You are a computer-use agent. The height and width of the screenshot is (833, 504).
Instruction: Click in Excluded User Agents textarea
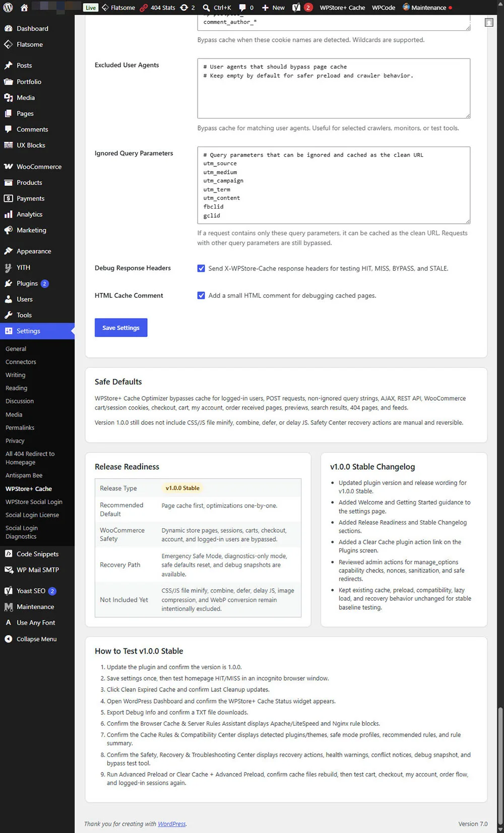click(334, 89)
